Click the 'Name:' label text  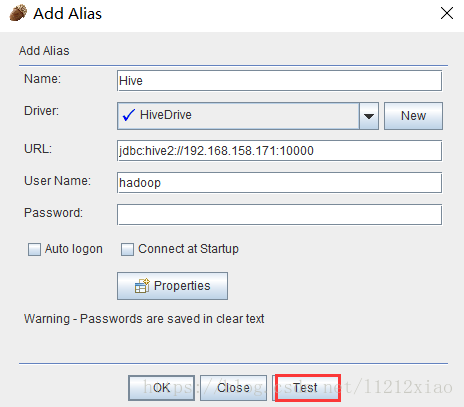click(x=42, y=79)
